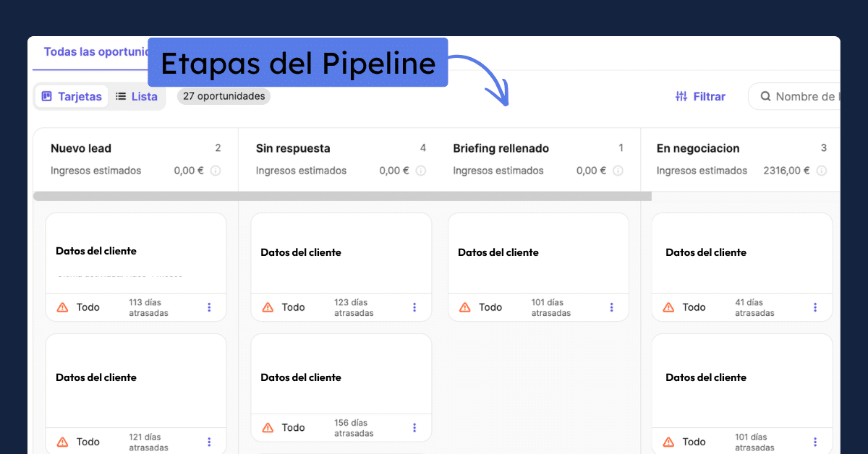Click the Filtrar sliders icon

pos(681,96)
